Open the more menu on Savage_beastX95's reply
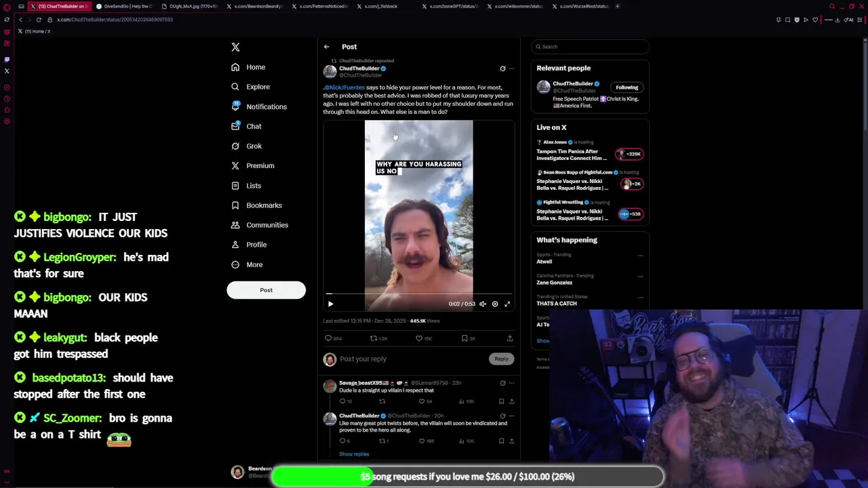This screenshot has height=488, width=868. click(x=512, y=383)
